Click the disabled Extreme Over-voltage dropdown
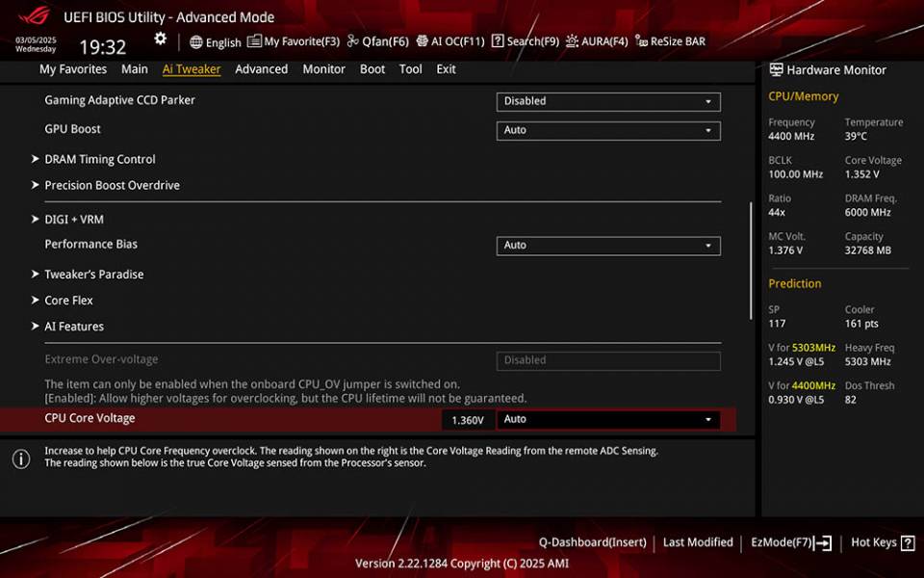924x578 pixels. pos(608,360)
